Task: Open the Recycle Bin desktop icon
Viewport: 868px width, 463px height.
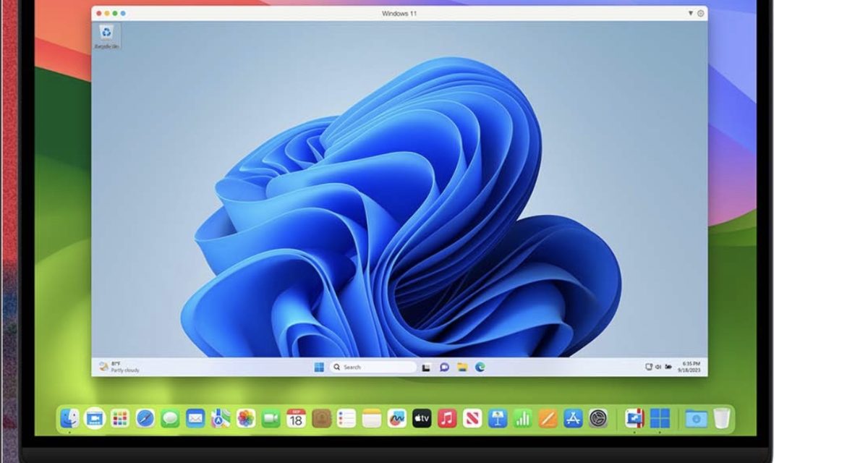Action: click(x=106, y=35)
